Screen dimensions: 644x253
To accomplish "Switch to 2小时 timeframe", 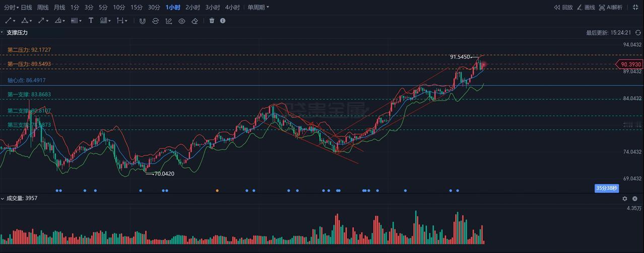I will click(x=192, y=8).
